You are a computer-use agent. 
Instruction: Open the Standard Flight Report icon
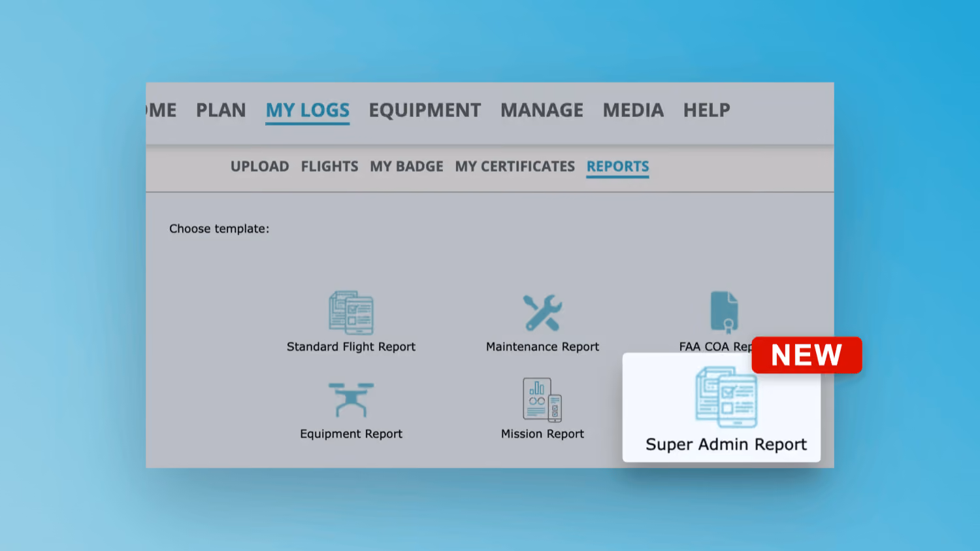coord(351,312)
